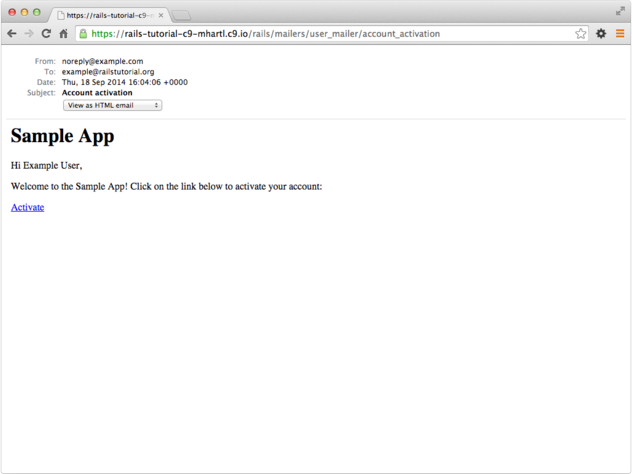The image size is (632, 474).
Task: Bookmark this page with the star icon
Action: click(580, 34)
